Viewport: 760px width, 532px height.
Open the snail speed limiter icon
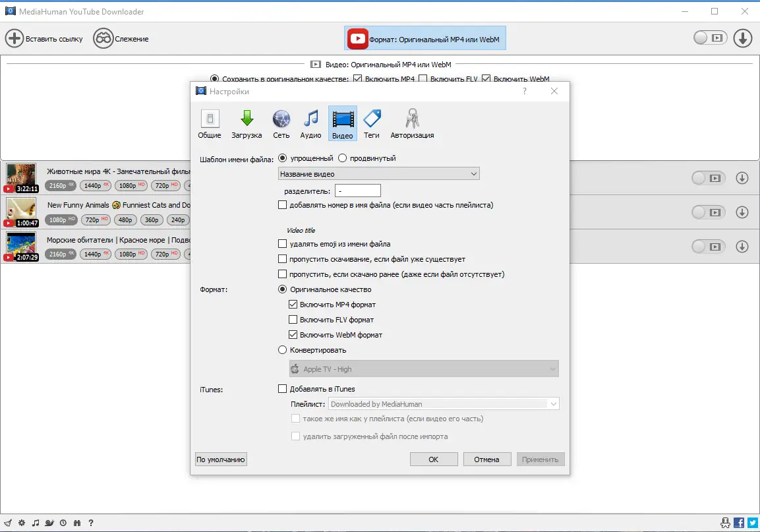[x=49, y=523]
